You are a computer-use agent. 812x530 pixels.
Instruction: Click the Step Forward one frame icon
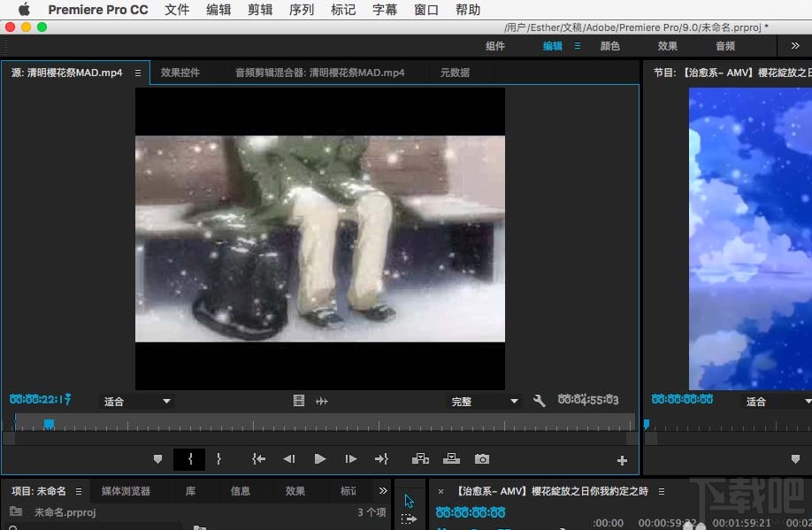350,458
